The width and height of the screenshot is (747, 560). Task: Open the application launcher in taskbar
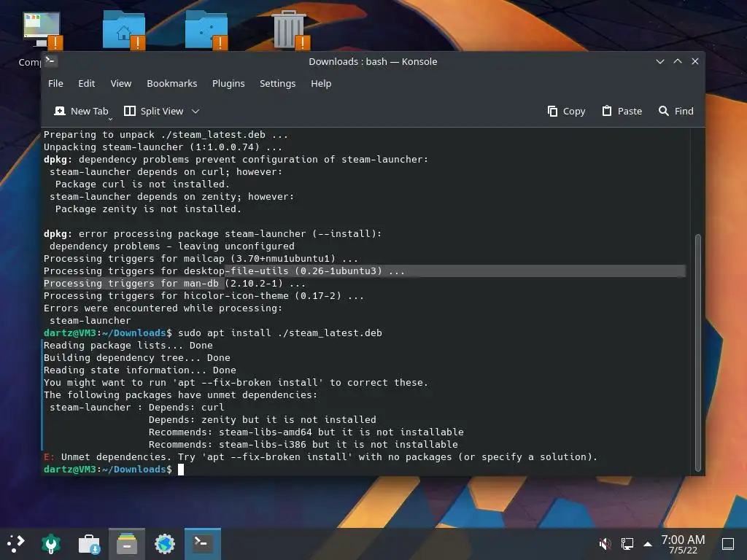[16, 543]
